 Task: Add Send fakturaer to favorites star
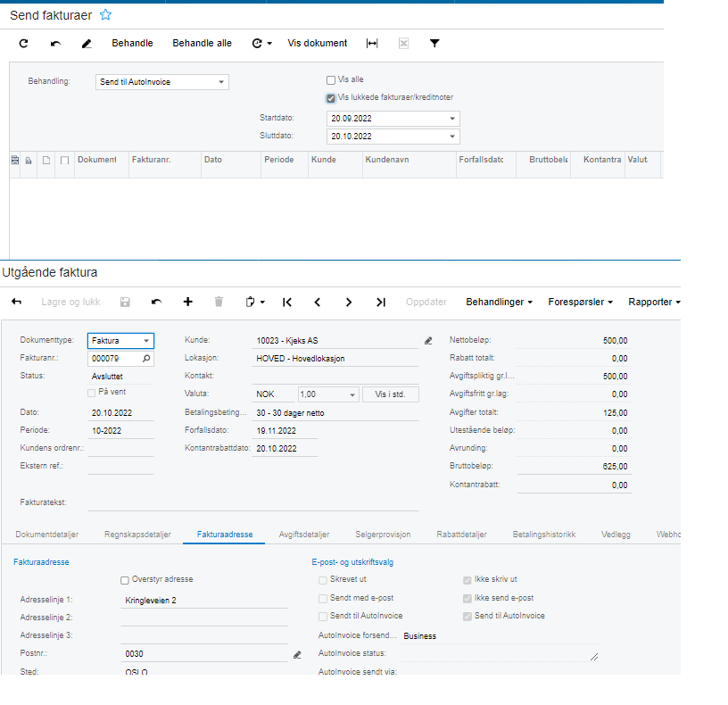click(106, 15)
